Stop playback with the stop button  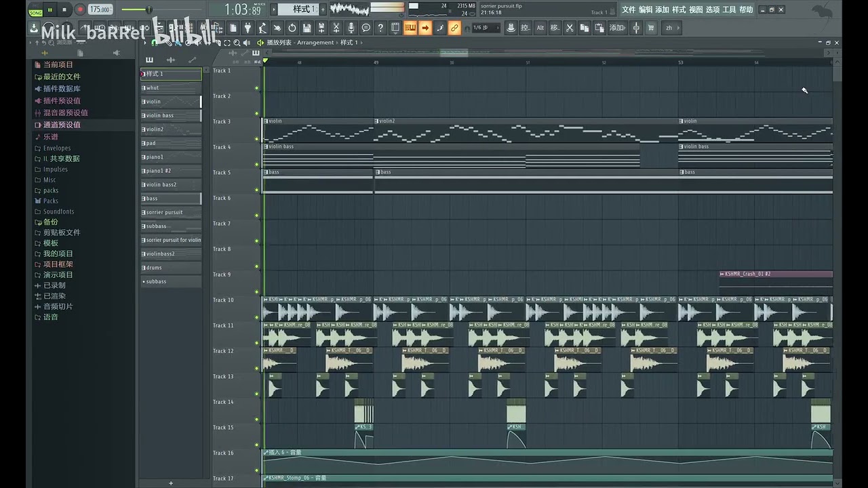[64, 9]
